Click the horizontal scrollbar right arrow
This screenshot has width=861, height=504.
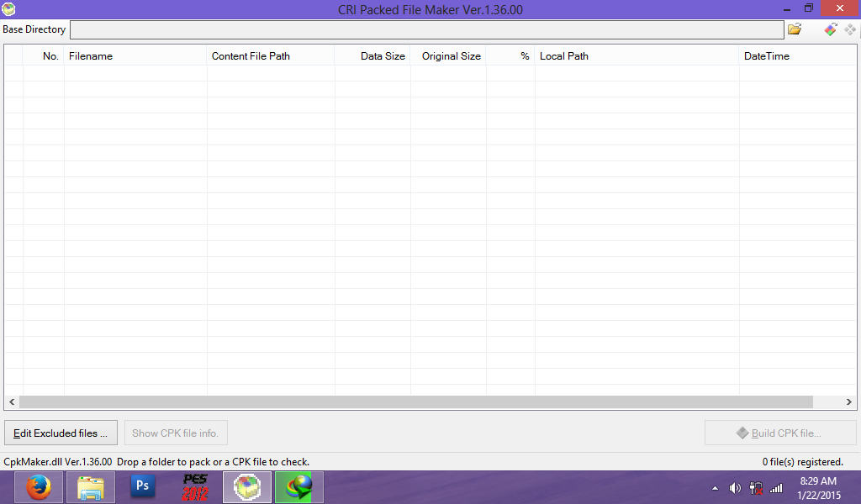tap(849, 402)
